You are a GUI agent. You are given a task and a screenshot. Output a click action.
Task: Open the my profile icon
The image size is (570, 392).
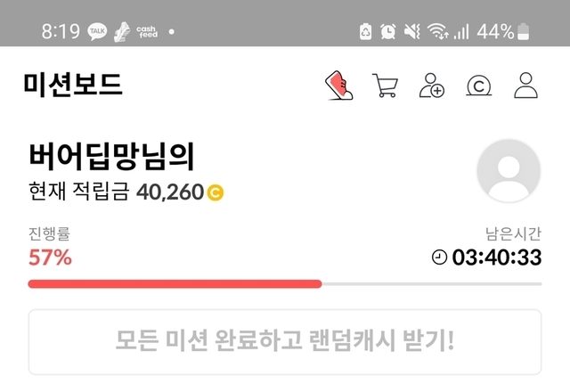tap(525, 86)
